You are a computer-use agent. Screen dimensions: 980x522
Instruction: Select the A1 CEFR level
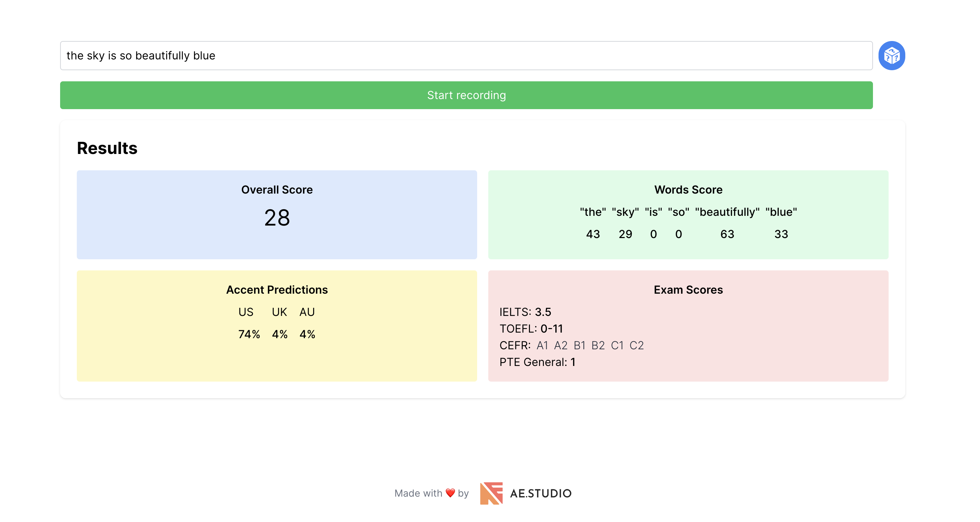coord(542,345)
